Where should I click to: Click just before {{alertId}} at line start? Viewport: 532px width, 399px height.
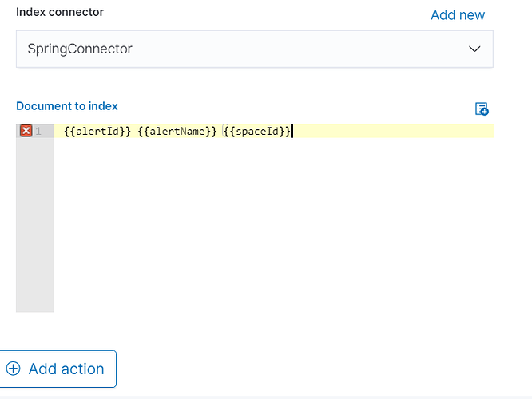click(64, 131)
